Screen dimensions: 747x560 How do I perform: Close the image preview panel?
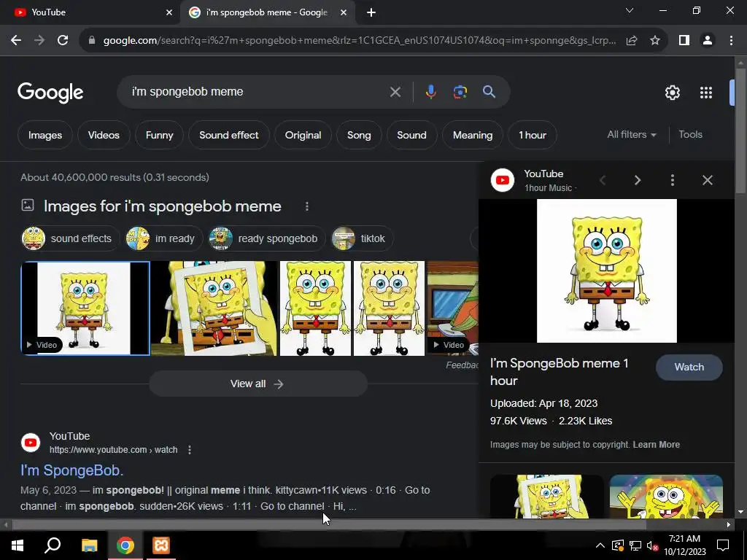tap(708, 180)
